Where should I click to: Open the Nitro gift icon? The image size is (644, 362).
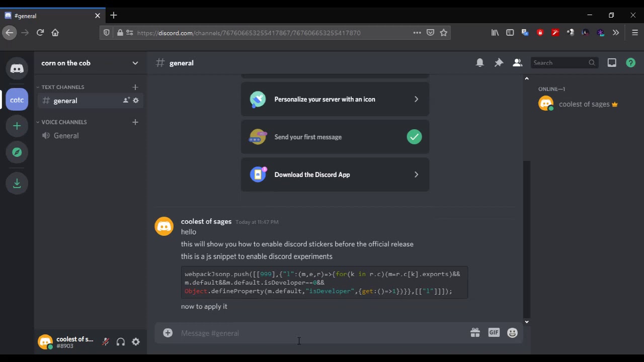point(475,332)
